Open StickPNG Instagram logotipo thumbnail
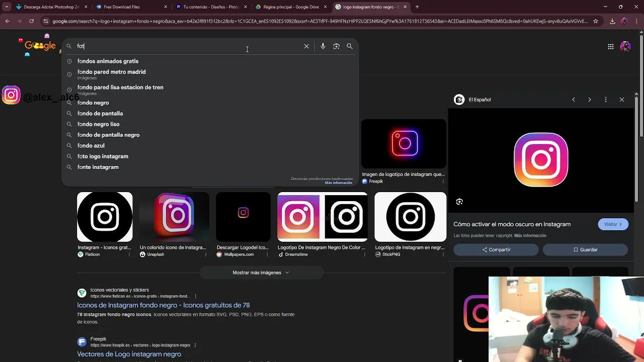Screen dimensions: 644x362 411,217
